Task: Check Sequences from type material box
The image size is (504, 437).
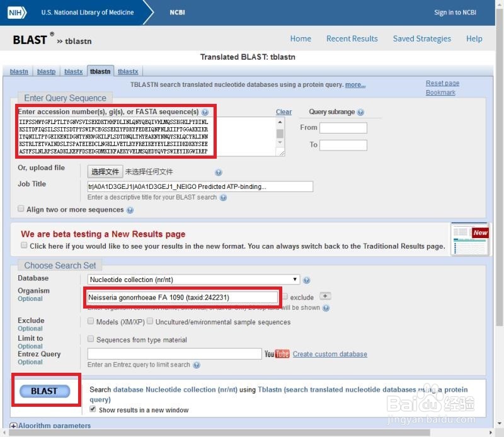Action: (91, 339)
